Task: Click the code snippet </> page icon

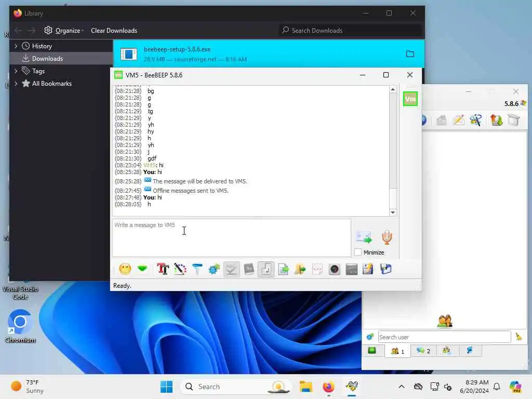Action: point(317,269)
